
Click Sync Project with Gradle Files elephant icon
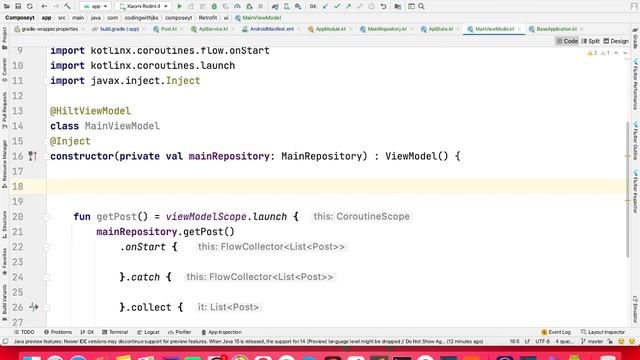[275, 7]
